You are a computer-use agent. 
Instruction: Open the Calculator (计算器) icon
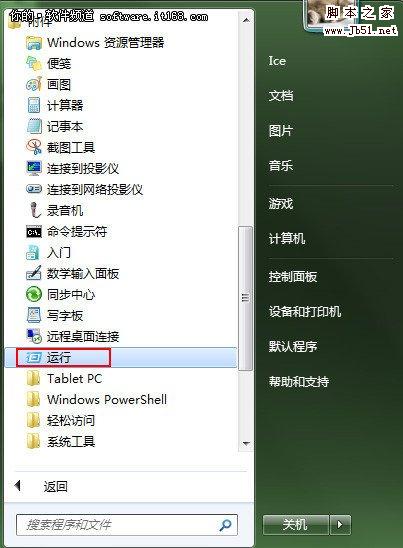tap(34, 105)
